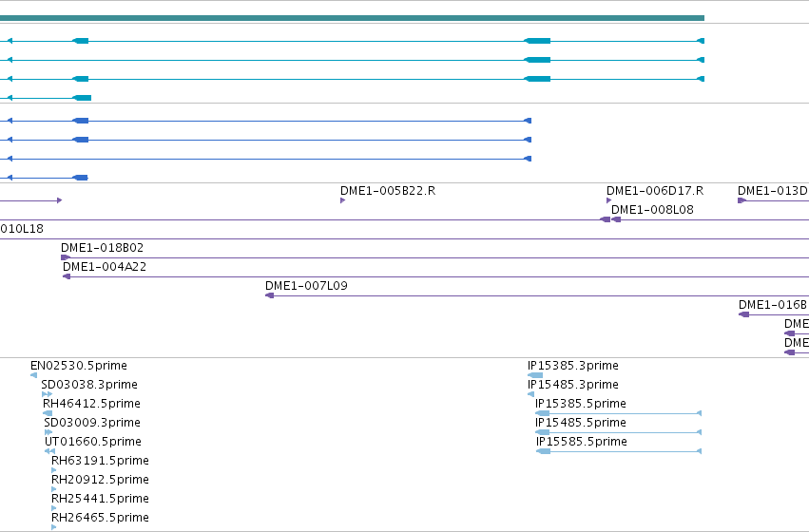The image size is (809, 532).
Task: Select the DME1-004A22 clone label
Action: click(x=105, y=267)
